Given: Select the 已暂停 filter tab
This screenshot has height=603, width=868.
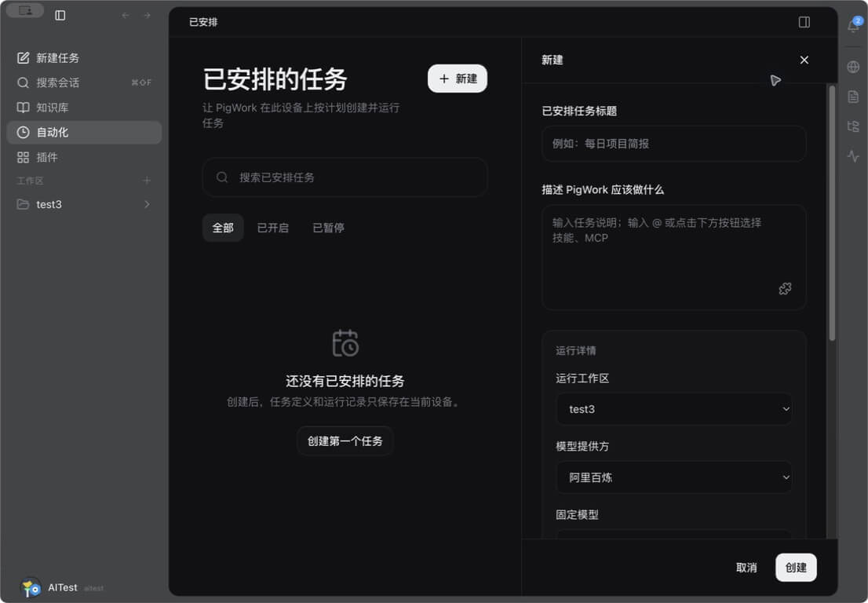Looking at the screenshot, I should (x=328, y=228).
